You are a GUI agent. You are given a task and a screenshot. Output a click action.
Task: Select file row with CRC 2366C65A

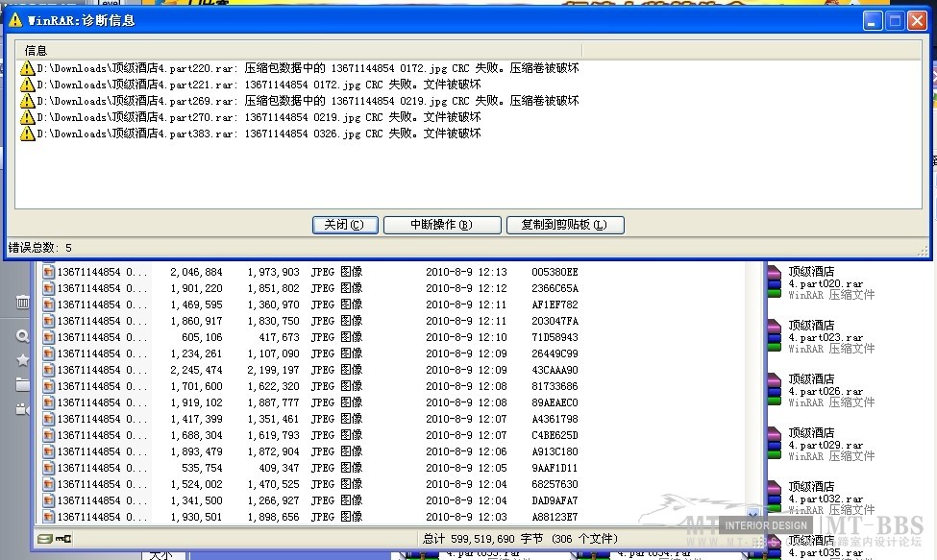click(x=310, y=288)
